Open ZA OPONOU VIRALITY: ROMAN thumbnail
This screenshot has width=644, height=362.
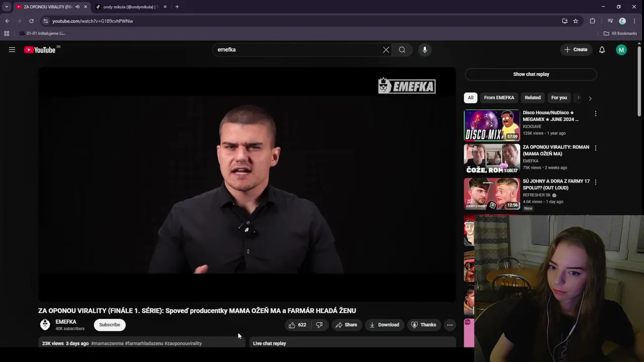coord(492,159)
